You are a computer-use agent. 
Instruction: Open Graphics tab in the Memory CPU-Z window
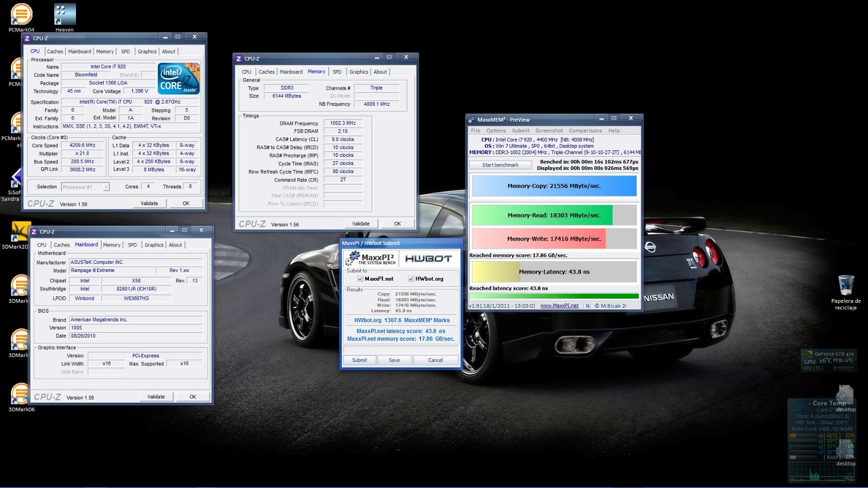(359, 72)
